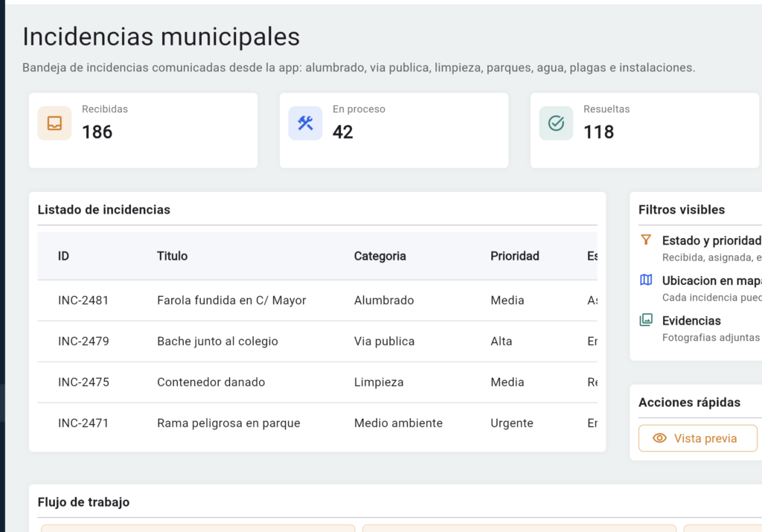Screen dimensions: 762x532
Task: Open 'Contenedor danado' title
Action: point(211,382)
